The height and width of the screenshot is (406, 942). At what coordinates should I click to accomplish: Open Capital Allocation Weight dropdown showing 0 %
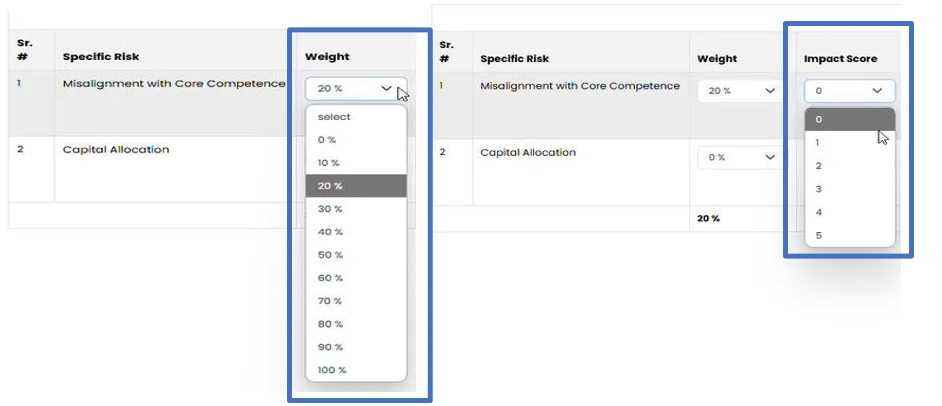tap(740, 157)
